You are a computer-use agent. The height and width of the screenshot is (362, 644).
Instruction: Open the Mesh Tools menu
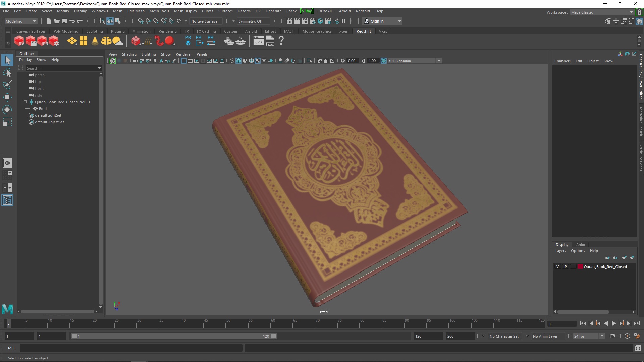click(159, 11)
